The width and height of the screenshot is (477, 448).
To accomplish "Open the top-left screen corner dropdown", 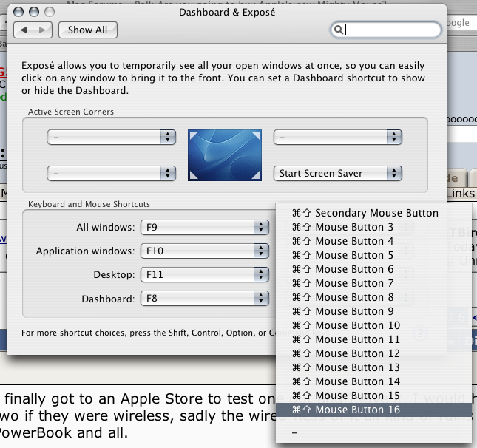I will (112, 138).
